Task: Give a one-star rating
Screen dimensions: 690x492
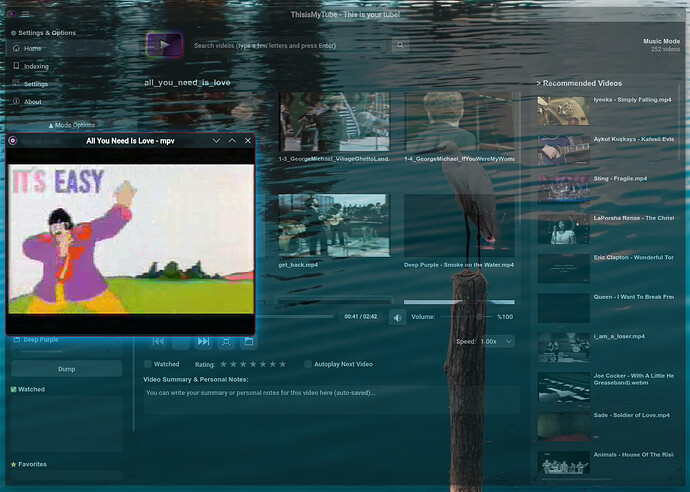Action: point(223,364)
